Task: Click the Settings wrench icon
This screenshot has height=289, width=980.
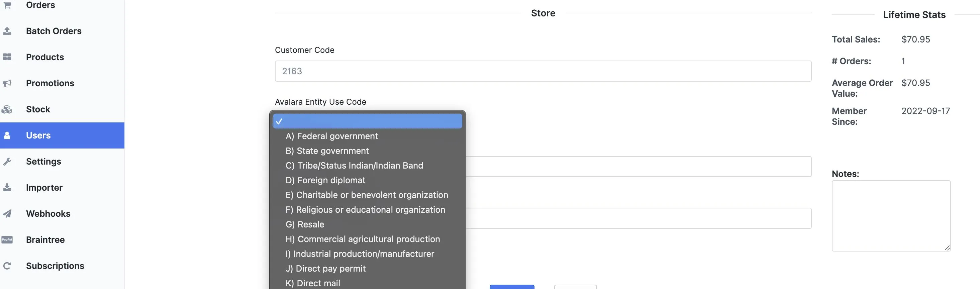Action: click(x=7, y=162)
